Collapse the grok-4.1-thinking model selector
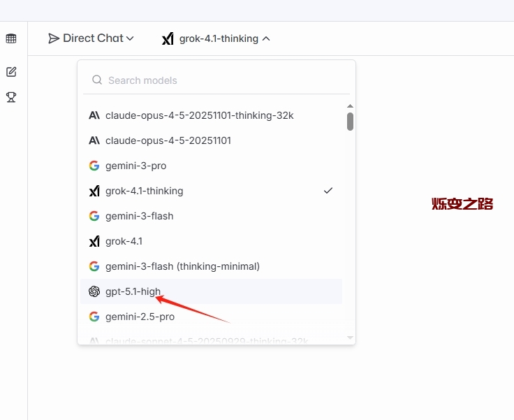This screenshot has height=420, width=514. (x=216, y=39)
